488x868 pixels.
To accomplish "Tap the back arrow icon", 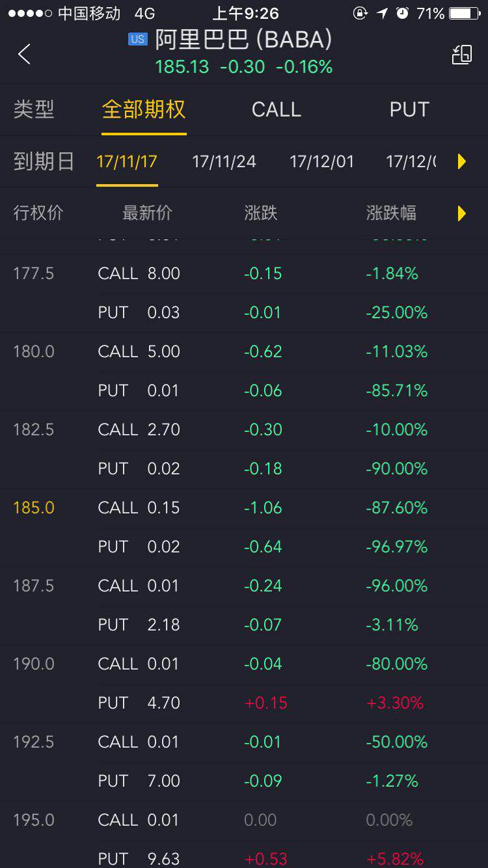I will (25, 55).
